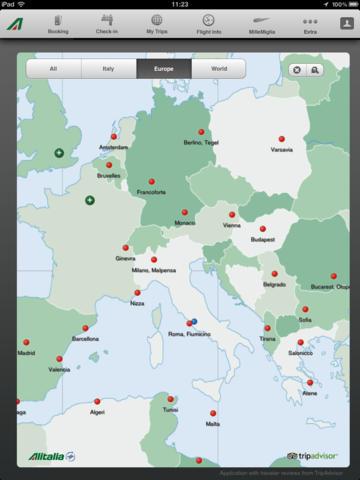Select the Vienna destination pin

tap(232, 215)
